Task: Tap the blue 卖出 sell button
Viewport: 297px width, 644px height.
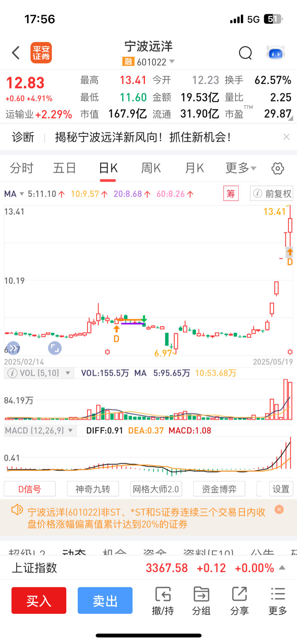Action: pyautogui.click(x=105, y=601)
